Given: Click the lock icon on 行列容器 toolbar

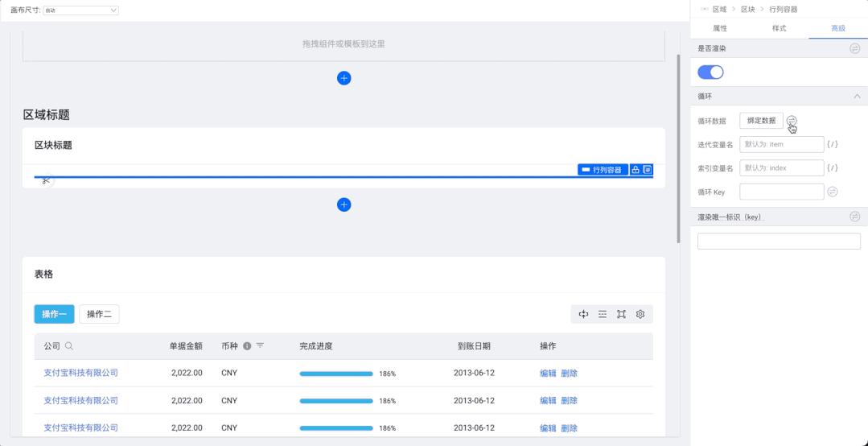Looking at the screenshot, I should tap(636, 170).
